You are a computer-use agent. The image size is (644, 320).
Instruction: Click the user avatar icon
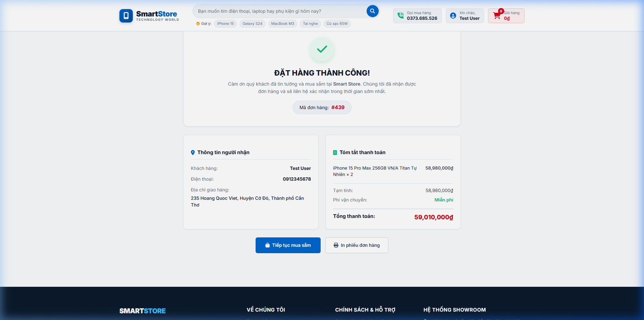(x=453, y=15)
